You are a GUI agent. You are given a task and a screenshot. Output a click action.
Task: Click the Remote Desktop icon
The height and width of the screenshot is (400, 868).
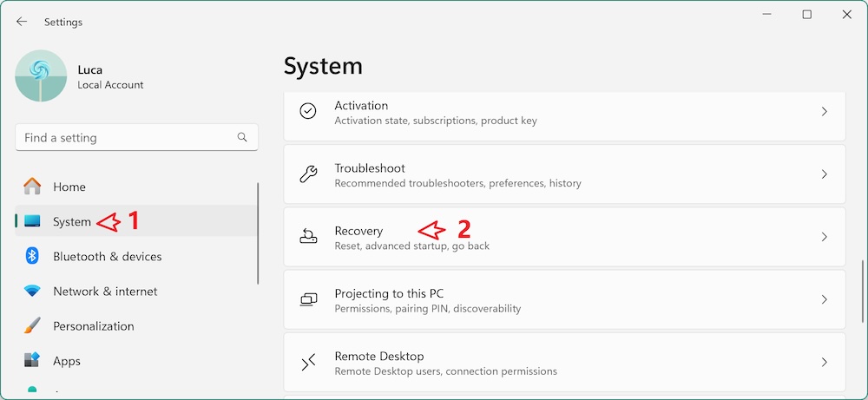[x=308, y=362]
